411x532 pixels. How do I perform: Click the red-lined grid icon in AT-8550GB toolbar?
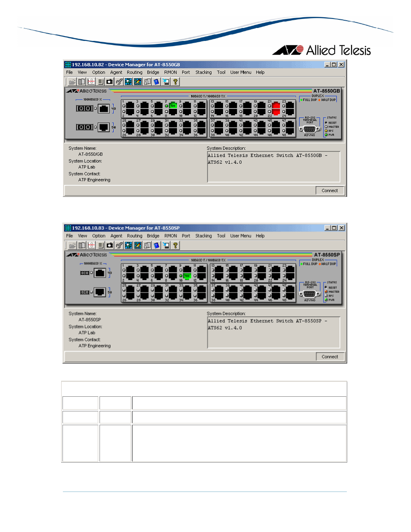(91, 81)
